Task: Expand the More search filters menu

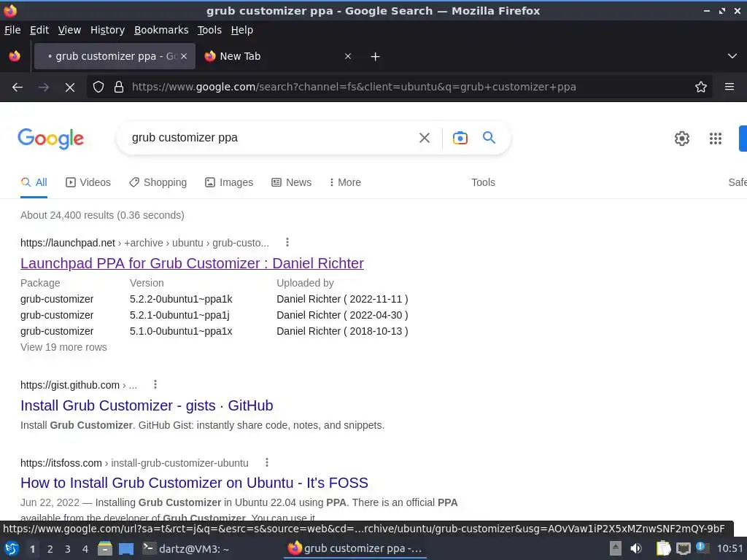Action: tap(345, 182)
